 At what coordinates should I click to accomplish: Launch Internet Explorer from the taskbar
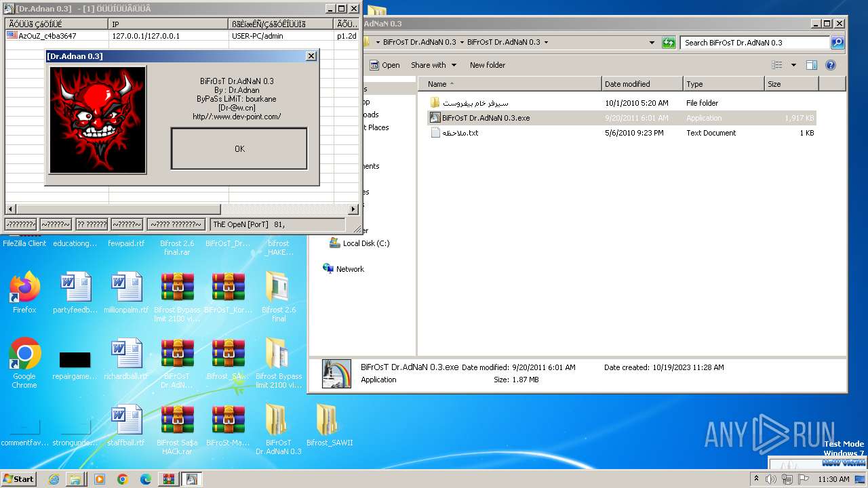point(54,479)
